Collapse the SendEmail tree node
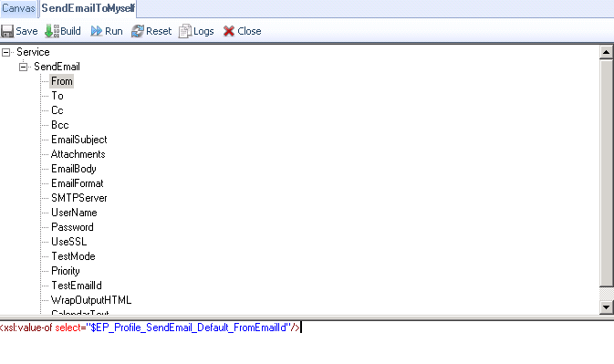 coord(23,67)
